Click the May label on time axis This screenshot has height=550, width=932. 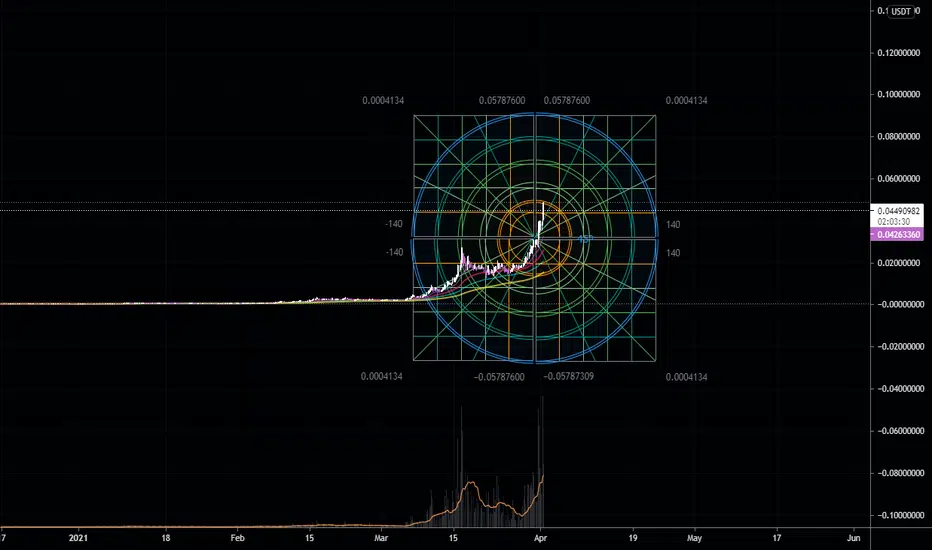[x=694, y=538]
